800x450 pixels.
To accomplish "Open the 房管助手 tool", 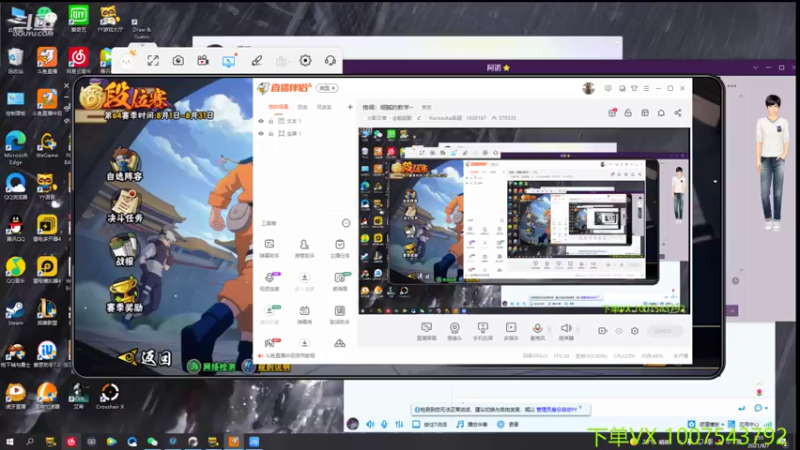I will [305, 248].
